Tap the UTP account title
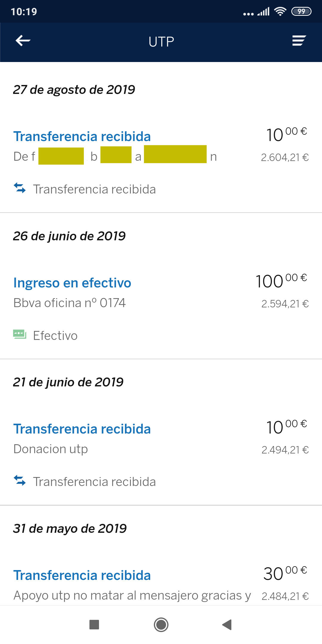 click(161, 42)
